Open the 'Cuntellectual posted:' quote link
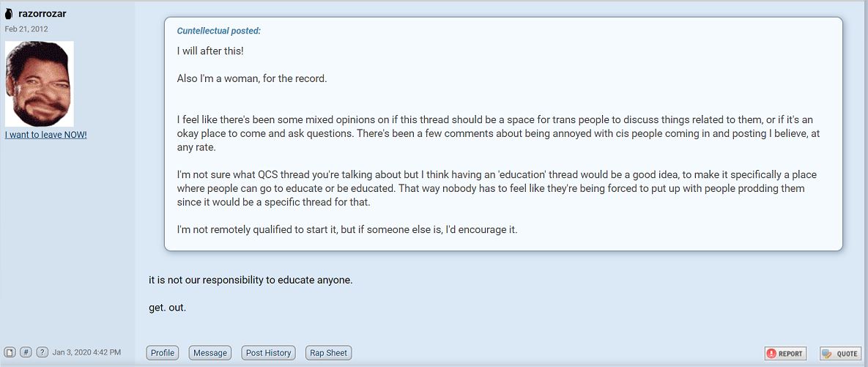This screenshot has height=367, width=868. click(219, 31)
